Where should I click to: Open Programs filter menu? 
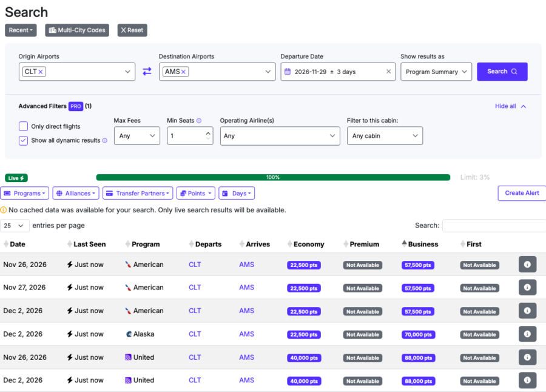(x=24, y=194)
